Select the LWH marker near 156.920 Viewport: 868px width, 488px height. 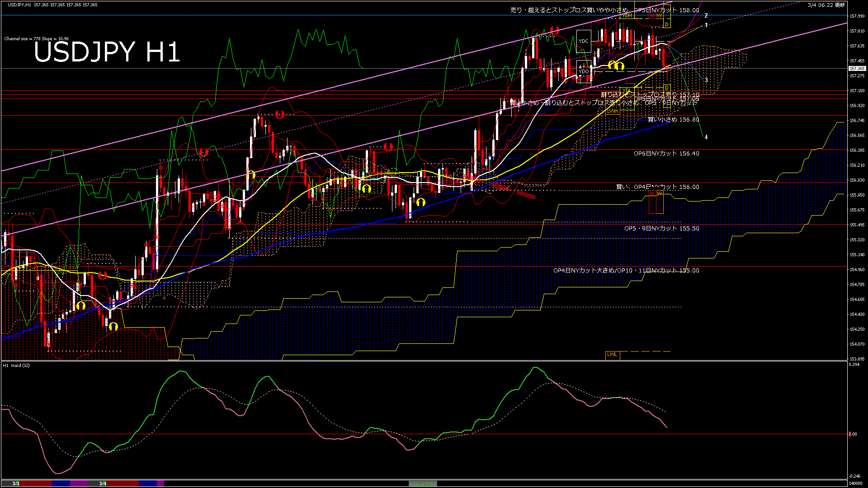coord(613,112)
